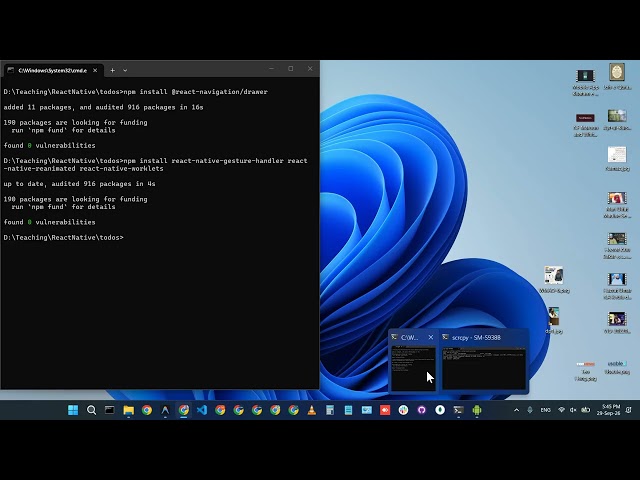Open Visual Studio Code from the taskbar
The width and height of the screenshot is (640, 480).
pos(202,410)
